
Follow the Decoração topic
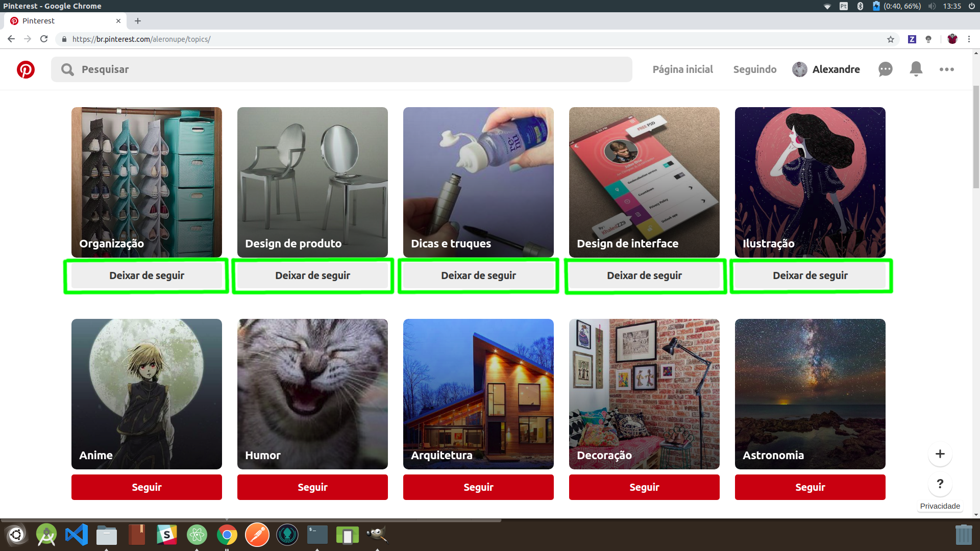(x=644, y=487)
